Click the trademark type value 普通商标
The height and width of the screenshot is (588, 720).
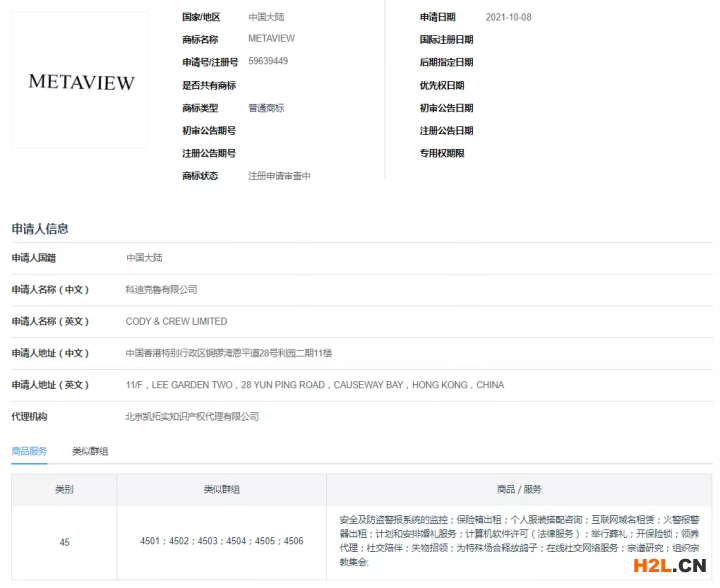click(x=266, y=108)
